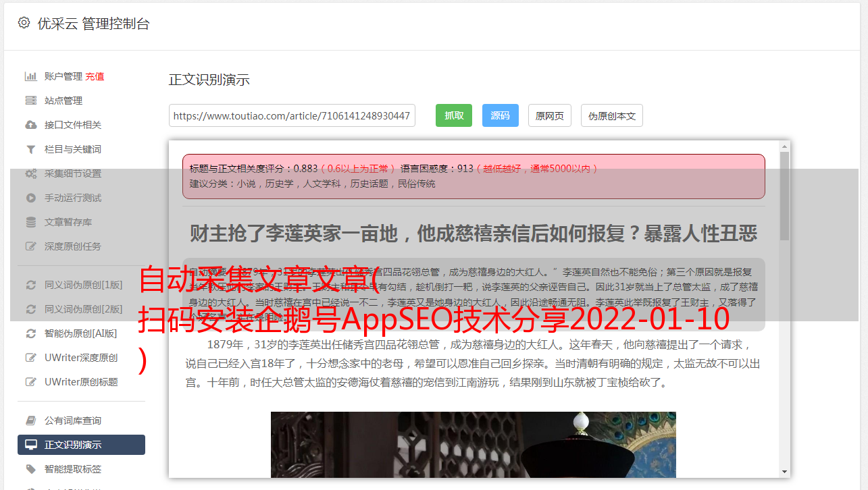Click the edit icon for UWriter深度原创
This screenshot has width=868, height=490.
[x=30, y=358]
